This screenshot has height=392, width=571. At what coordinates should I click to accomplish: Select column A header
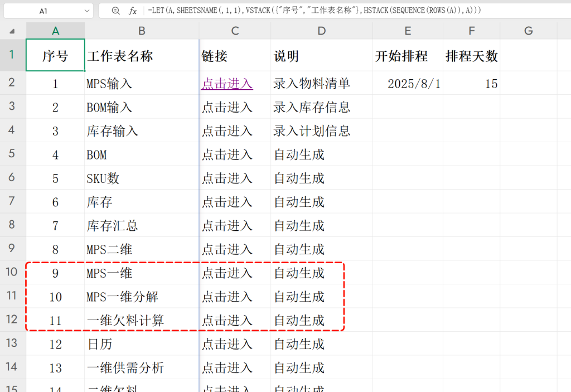55,31
